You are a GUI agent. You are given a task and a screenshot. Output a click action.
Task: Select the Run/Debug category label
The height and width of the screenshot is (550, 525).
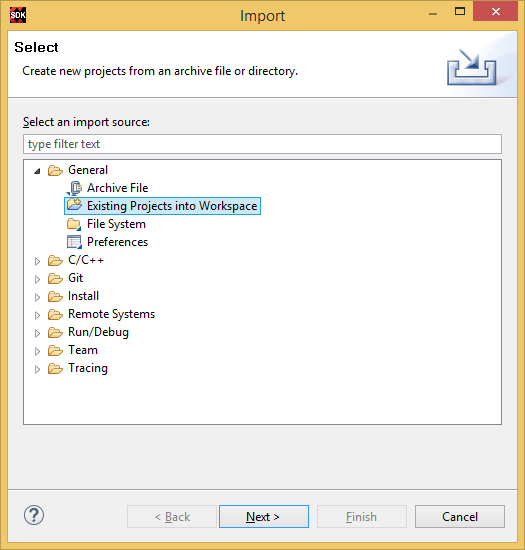(98, 332)
